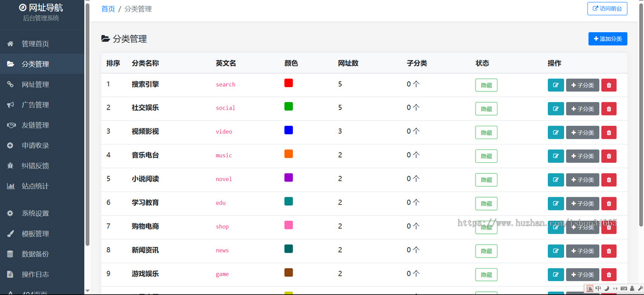Toggle 隐藏 status for 游戏娱乐
The width and height of the screenshot is (644, 295).
click(486, 274)
